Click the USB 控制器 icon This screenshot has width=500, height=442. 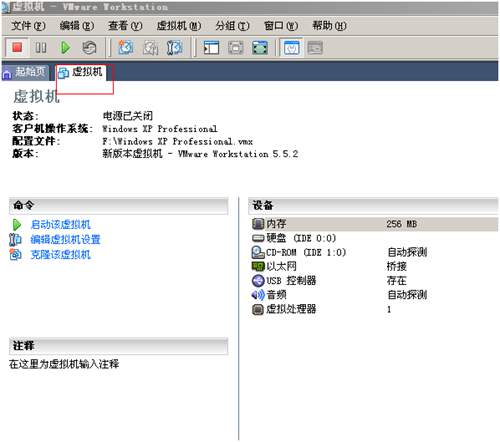coord(258,281)
